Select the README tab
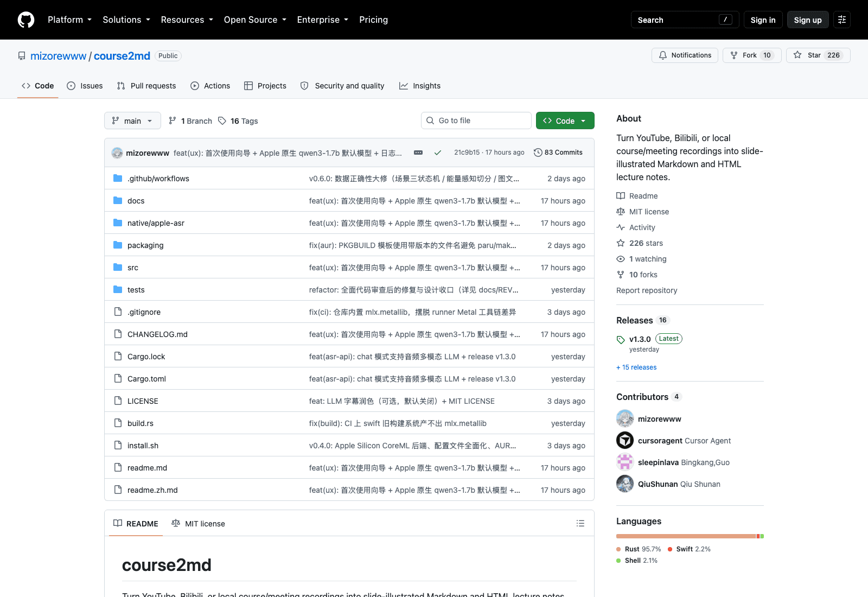 136,523
